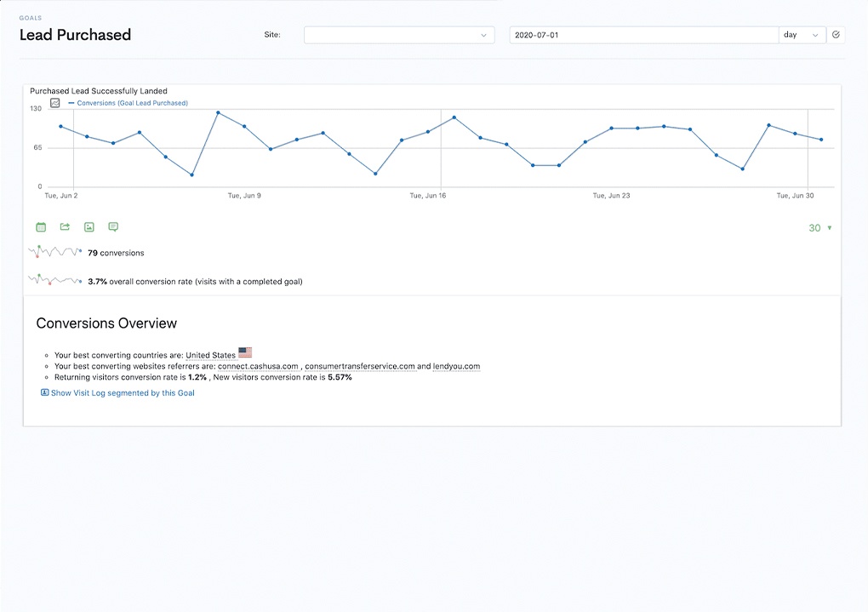Select the 3.7% overall conversion rate sparkline
868x612 pixels.
[54, 280]
